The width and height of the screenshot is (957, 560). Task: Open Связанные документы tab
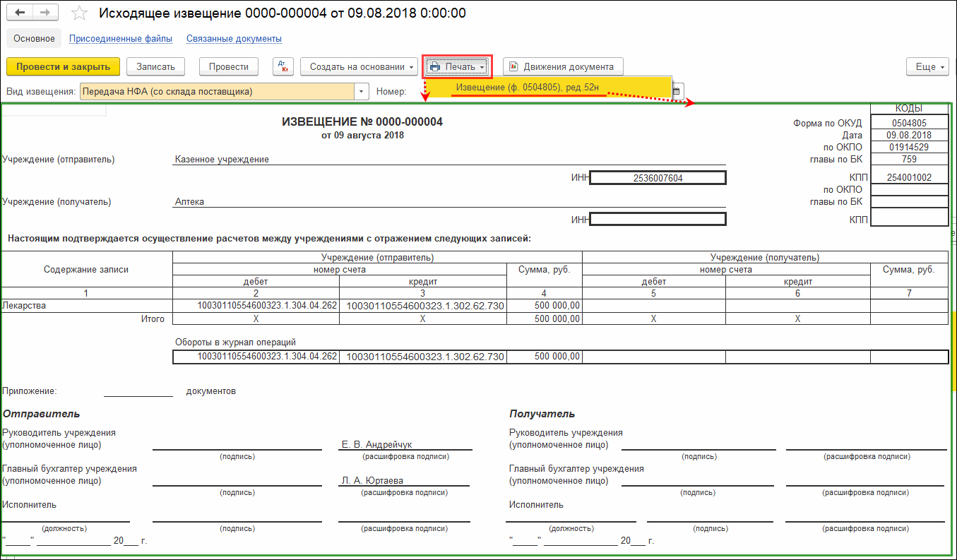234,38
